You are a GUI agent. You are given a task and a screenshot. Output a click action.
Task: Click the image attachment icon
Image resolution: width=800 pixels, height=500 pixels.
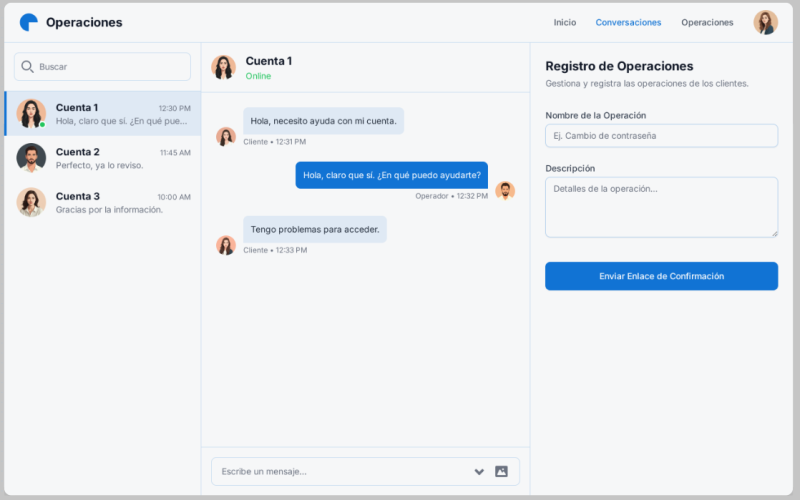(501, 471)
